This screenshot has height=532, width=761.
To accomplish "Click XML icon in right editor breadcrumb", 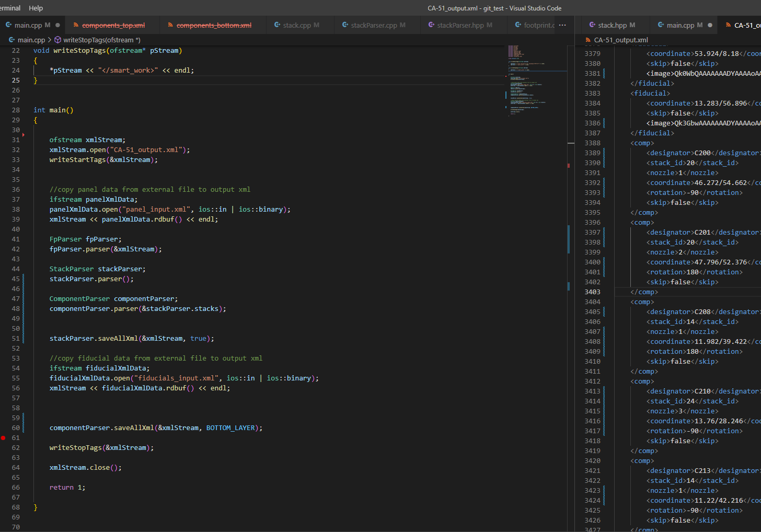I will point(588,40).
